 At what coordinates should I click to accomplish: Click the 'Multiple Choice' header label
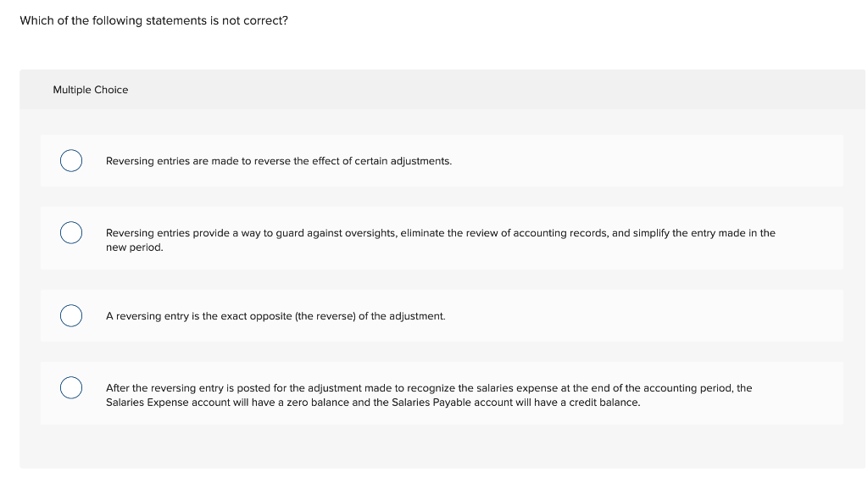click(x=90, y=90)
